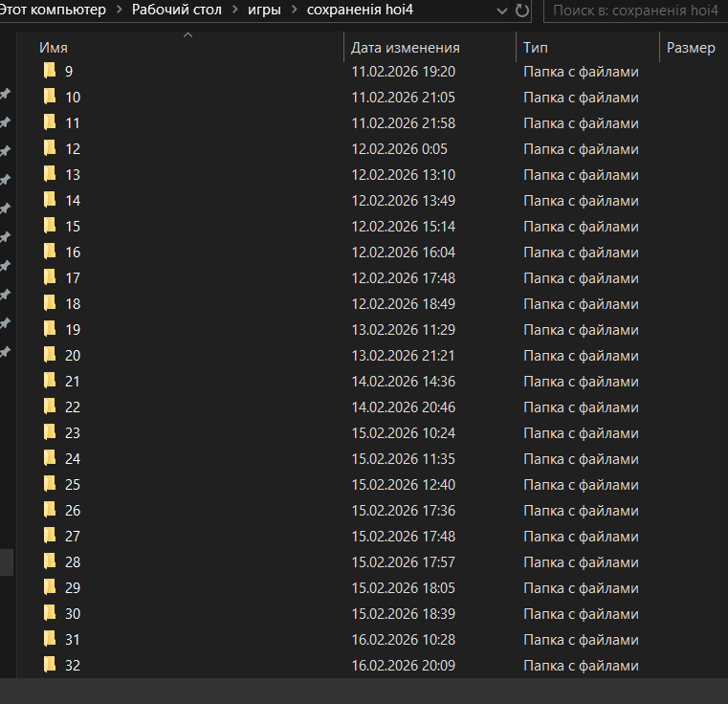This screenshot has width=728, height=704.
Task: Select the folder icon of folder 20
Action: click(x=51, y=355)
